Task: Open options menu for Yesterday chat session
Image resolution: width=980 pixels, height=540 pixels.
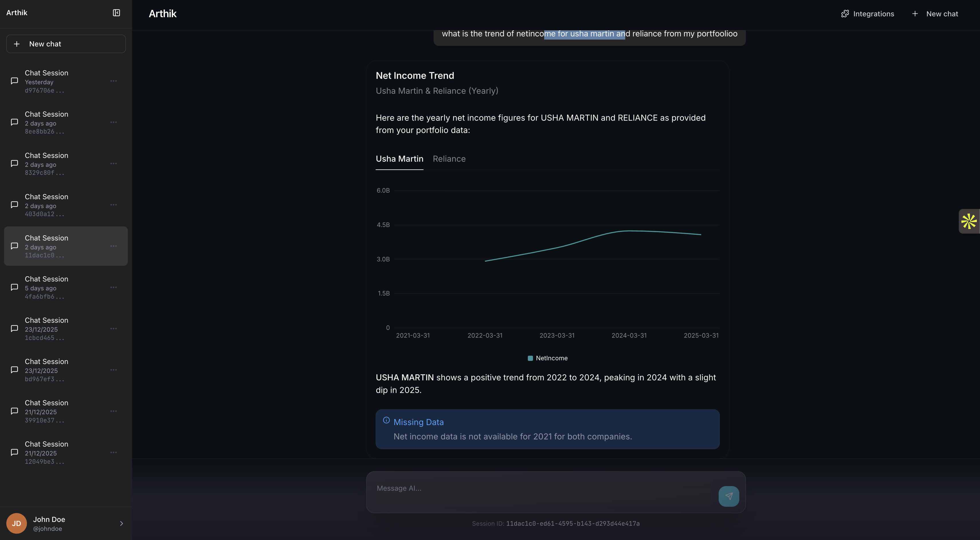Action: (x=113, y=81)
